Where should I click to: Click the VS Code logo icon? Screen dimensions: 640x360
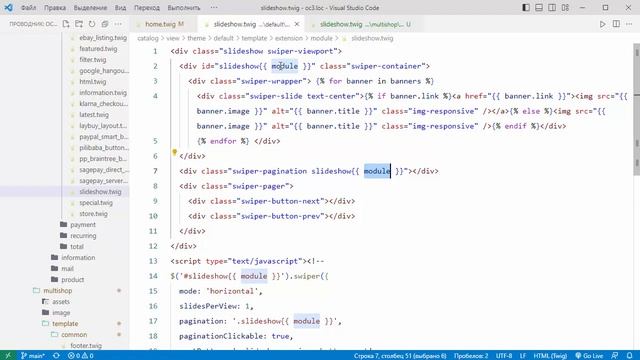pos(8,8)
